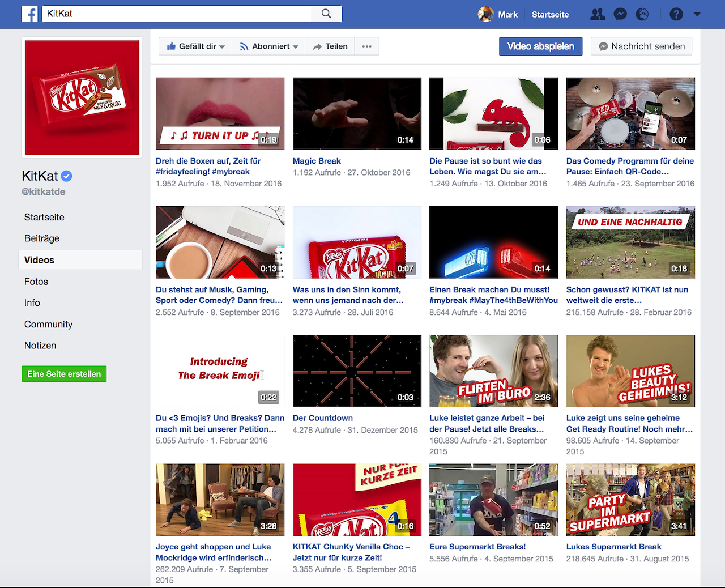Image resolution: width=725 pixels, height=588 pixels.
Task: Open the coffee cup video thumbnail
Action: [220, 242]
